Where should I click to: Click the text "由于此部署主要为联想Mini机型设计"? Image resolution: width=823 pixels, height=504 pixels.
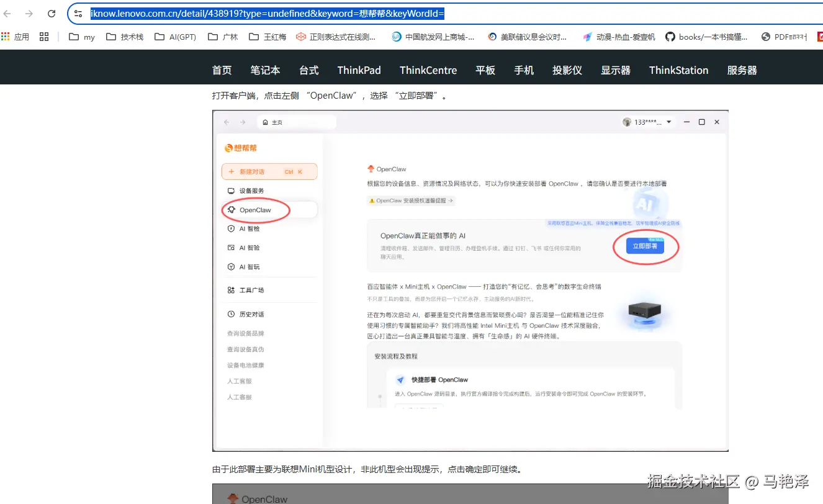click(x=282, y=469)
